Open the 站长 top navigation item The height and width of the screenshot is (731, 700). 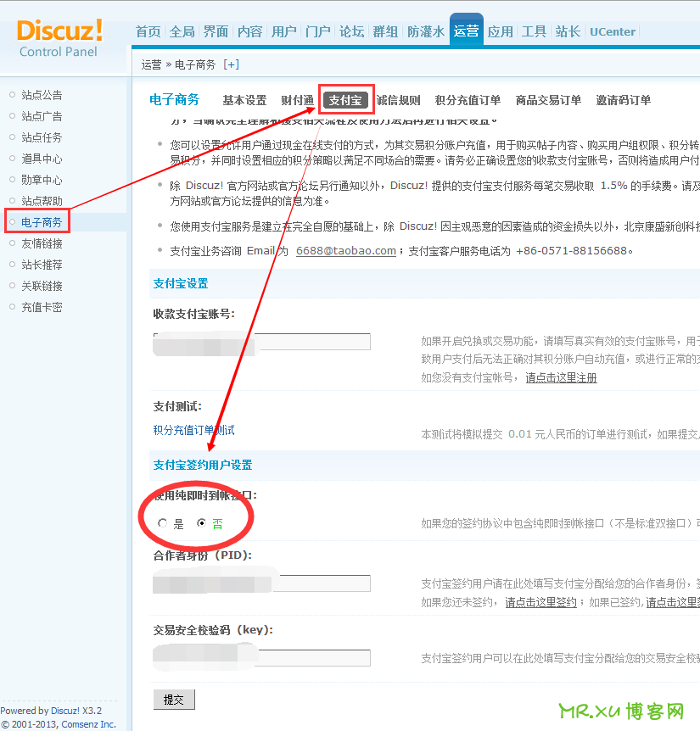point(568,31)
